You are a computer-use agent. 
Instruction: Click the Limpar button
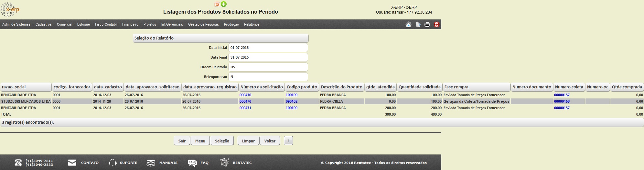click(x=248, y=141)
